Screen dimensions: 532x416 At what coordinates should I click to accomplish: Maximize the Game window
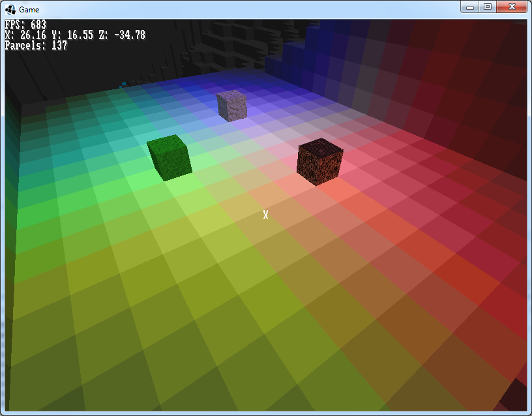click(488, 7)
